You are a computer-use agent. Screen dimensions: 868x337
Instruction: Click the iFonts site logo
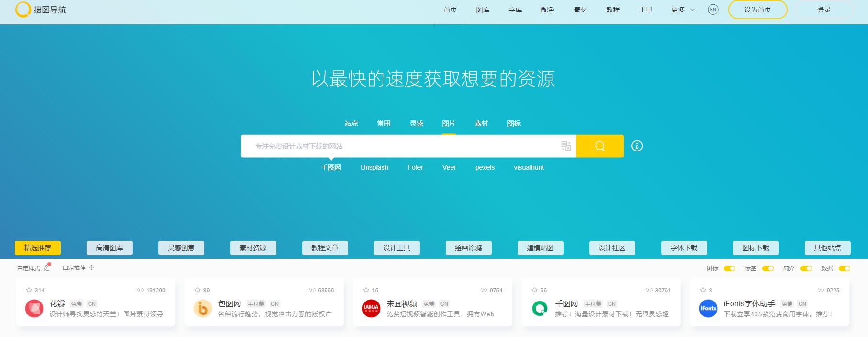(x=709, y=308)
